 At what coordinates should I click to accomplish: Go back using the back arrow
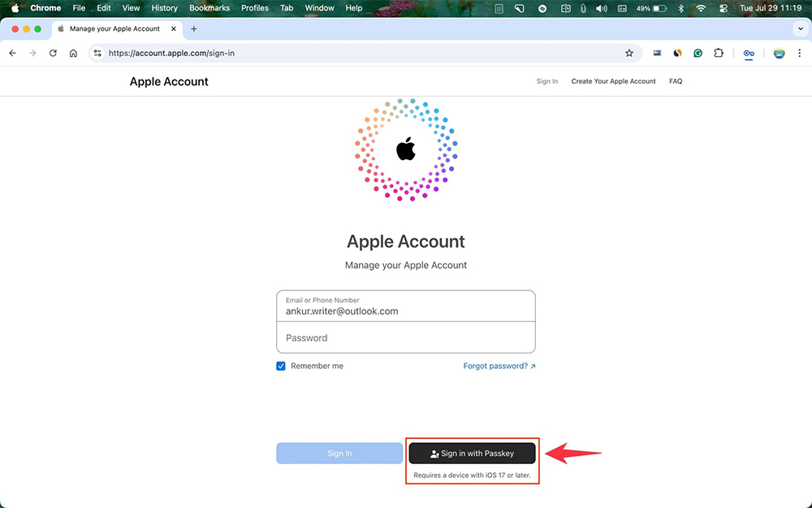coord(12,53)
